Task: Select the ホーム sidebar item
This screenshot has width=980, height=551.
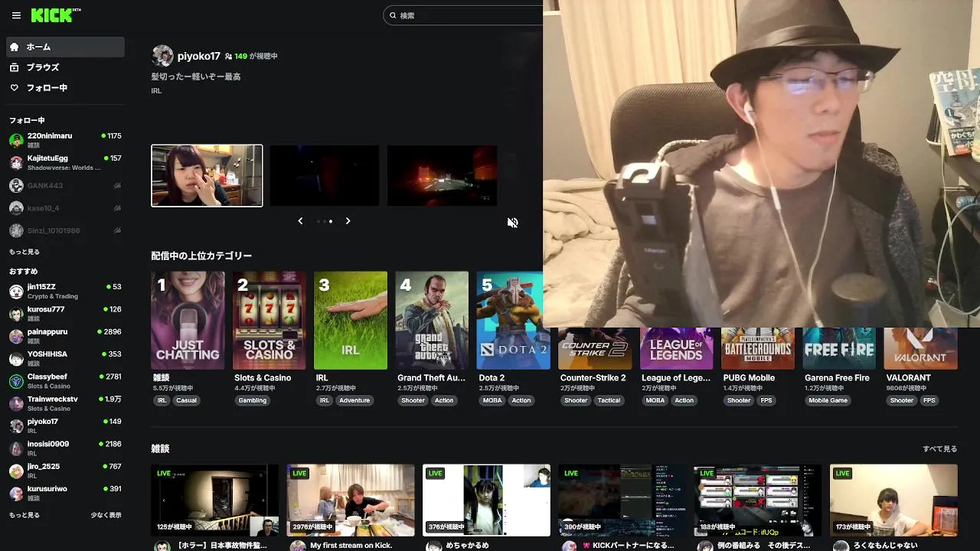Action: point(65,47)
